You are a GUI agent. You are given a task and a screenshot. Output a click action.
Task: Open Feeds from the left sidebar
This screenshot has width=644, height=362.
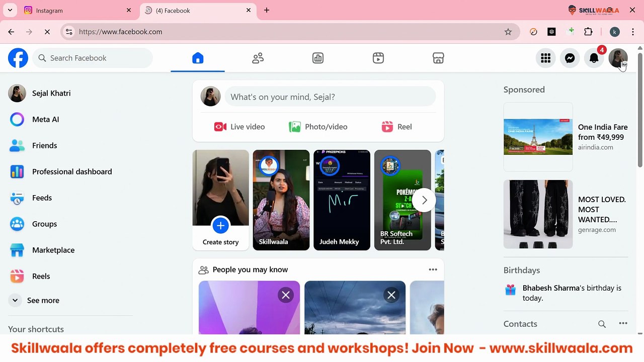(x=70, y=198)
